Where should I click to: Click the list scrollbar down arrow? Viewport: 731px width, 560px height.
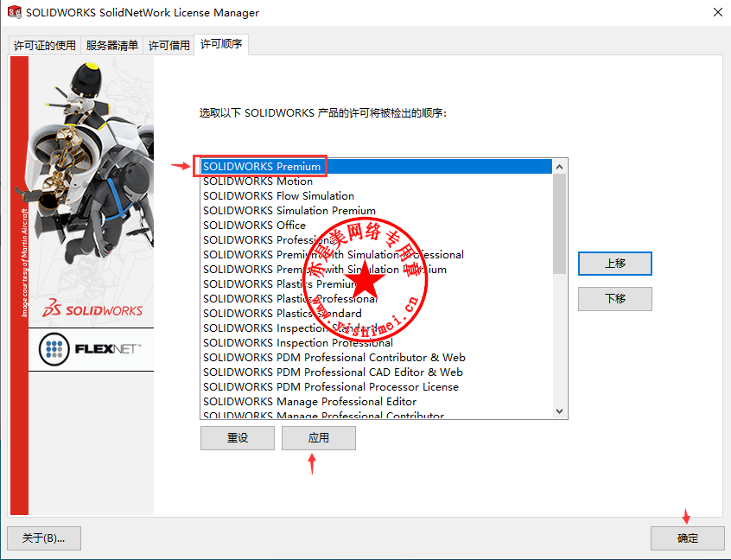point(559,411)
